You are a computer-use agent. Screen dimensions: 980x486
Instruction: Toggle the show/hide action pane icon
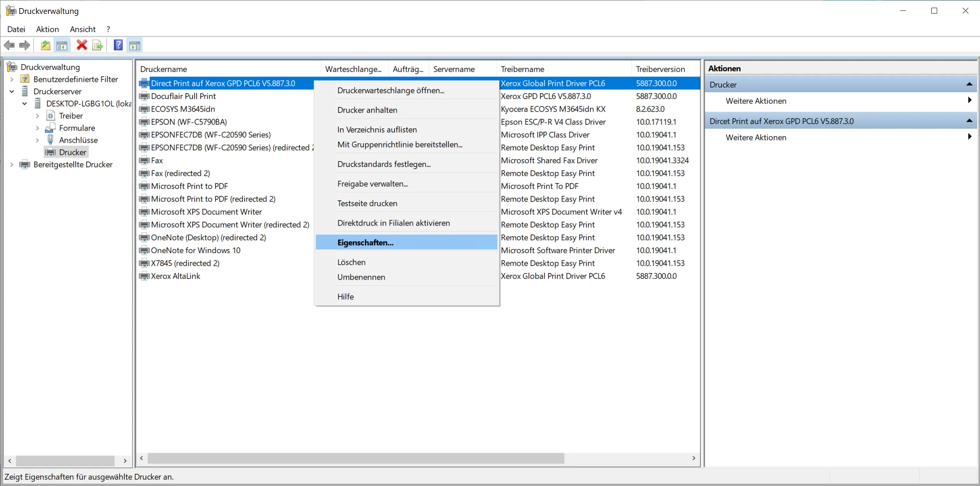[135, 46]
